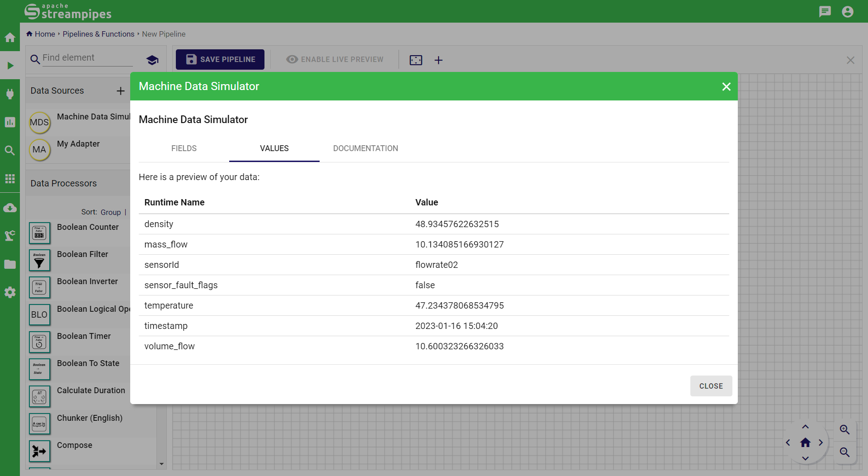Click the zoom in magnifier icon

844,429
